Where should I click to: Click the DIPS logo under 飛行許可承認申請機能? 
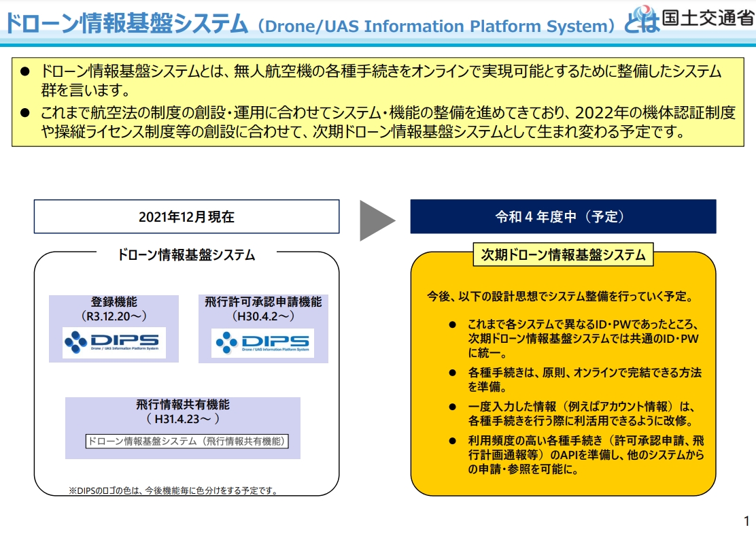tap(263, 343)
